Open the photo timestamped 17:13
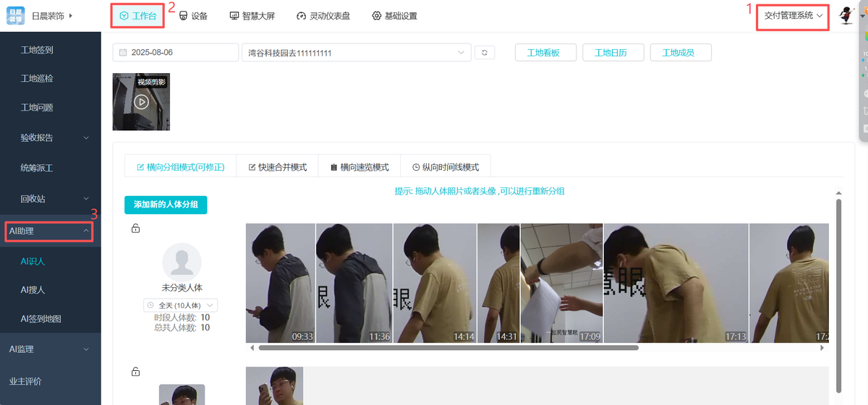 pyautogui.click(x=676, y=283)
